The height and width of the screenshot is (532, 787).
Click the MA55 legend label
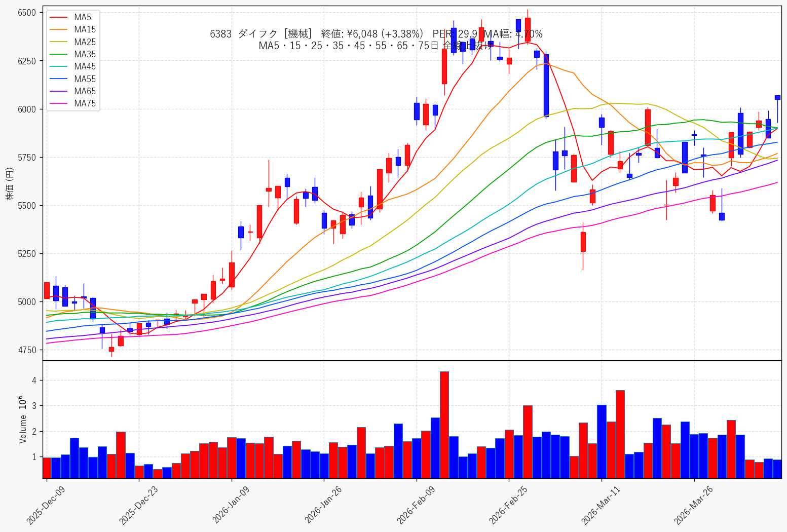85,79
